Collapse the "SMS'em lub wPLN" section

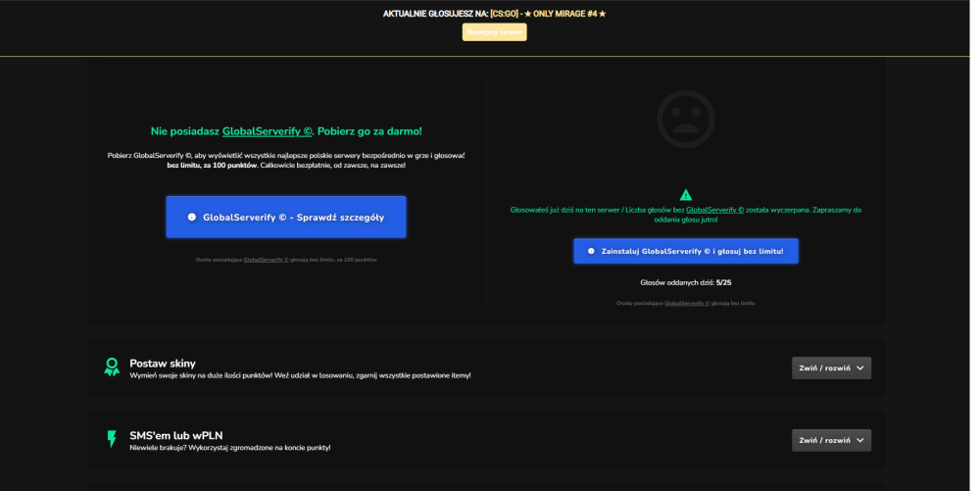pyautogui.click(x=831, y=440)
